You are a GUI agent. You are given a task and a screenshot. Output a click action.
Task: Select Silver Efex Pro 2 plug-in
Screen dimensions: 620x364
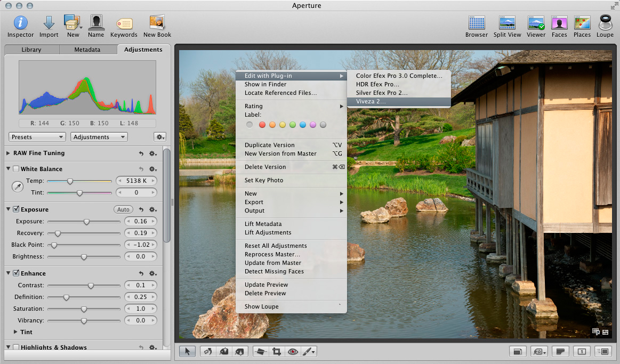(x=399, y=93)
